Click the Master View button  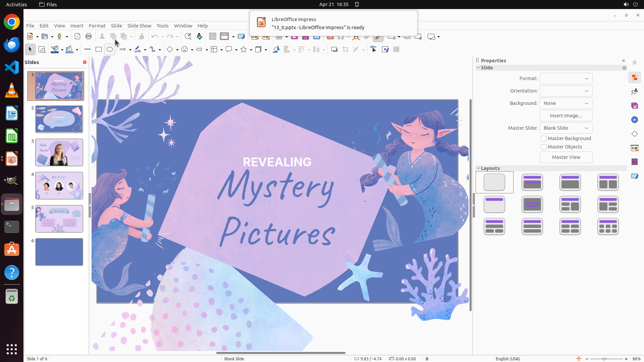(566, 157)
